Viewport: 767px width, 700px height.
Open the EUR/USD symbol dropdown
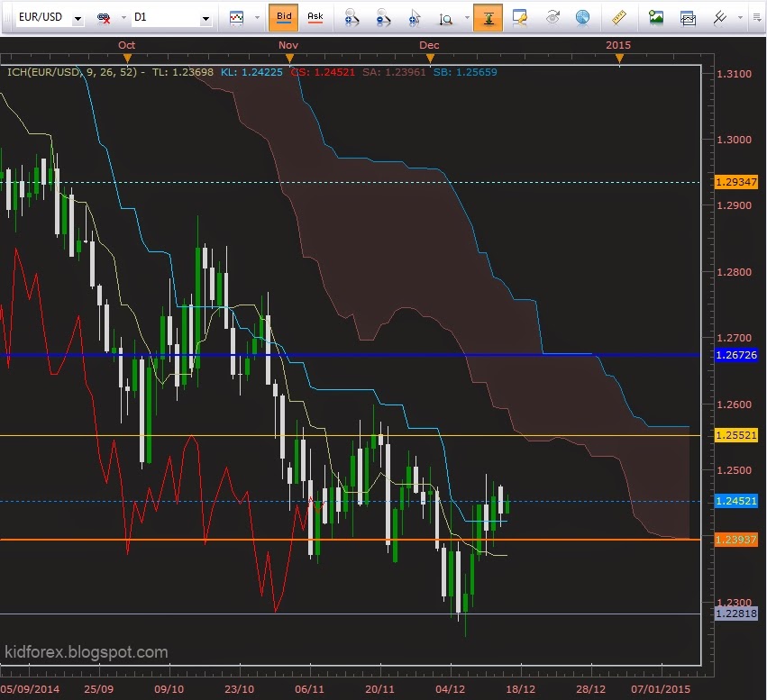pos(78,19)
